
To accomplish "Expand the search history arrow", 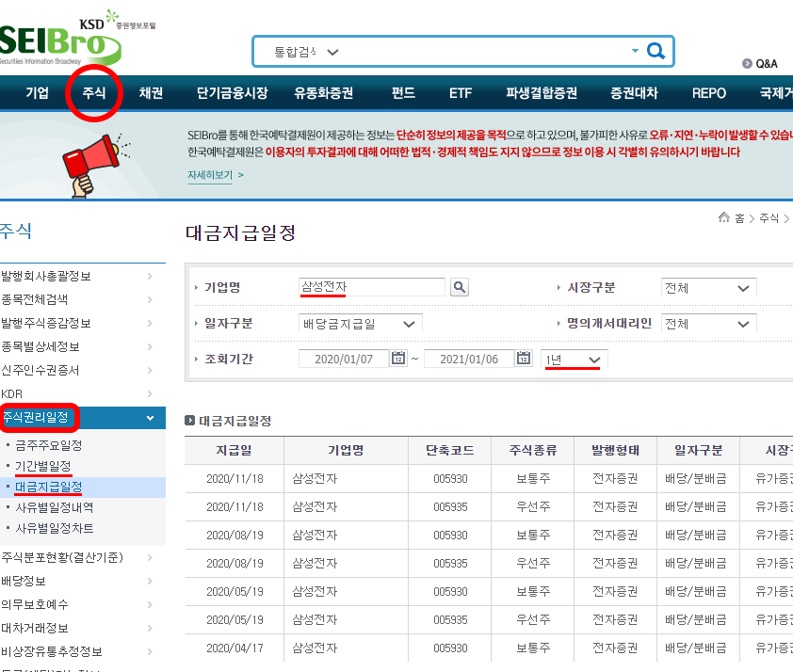I will pos(635,51).
